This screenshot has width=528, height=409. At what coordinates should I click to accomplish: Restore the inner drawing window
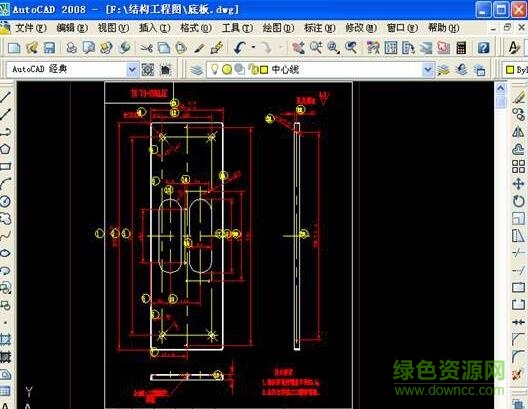pyautogui.click(x=507, y=28)
